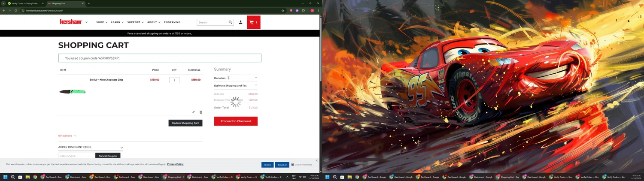Image resolution: width=644 pixels, height=181 pixels.
Task: Click Cancel Coupon
Action: (x=108, y=156)
